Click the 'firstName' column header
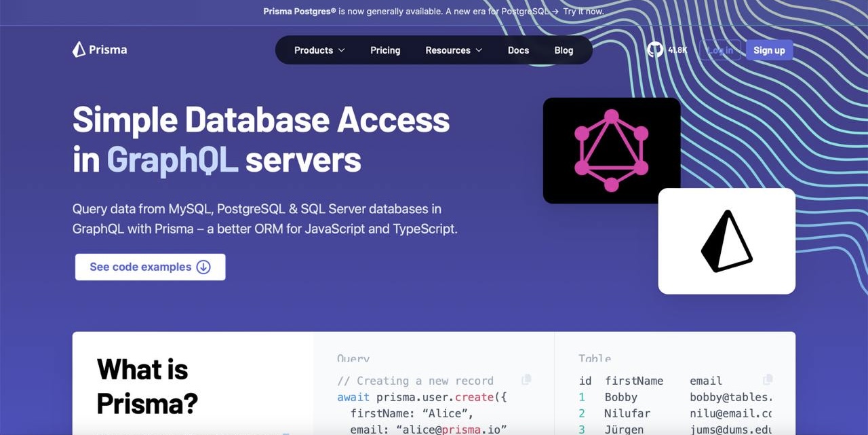 coord(634,381)
